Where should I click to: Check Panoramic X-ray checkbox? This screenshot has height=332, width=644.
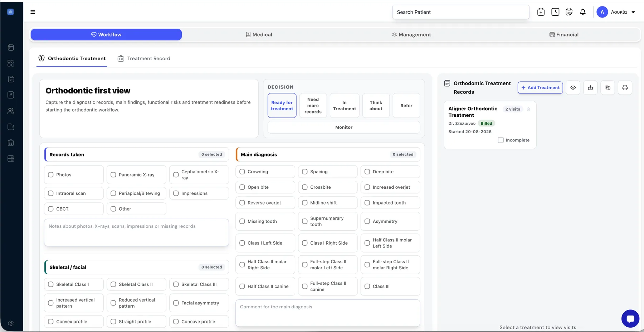point(113,175)
